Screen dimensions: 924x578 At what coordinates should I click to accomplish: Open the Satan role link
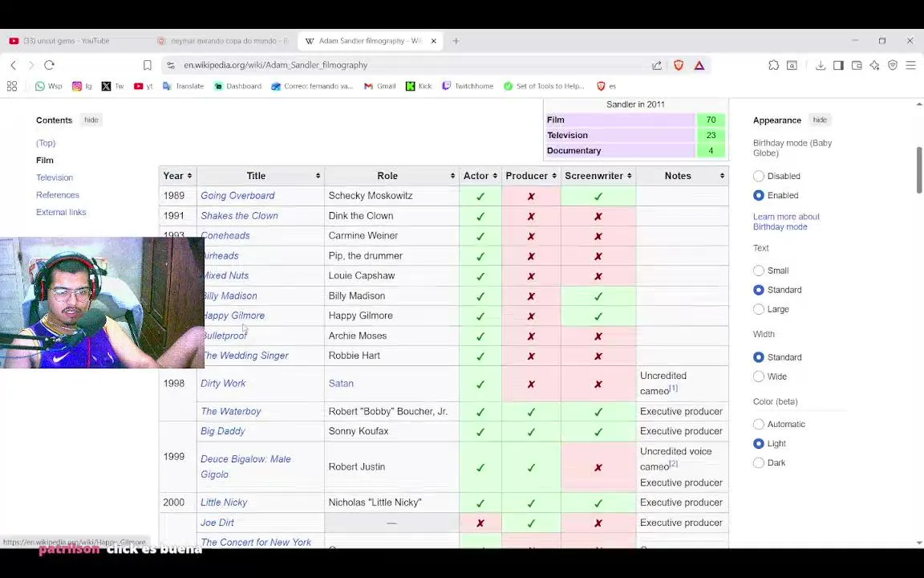(x=341, y=384)
